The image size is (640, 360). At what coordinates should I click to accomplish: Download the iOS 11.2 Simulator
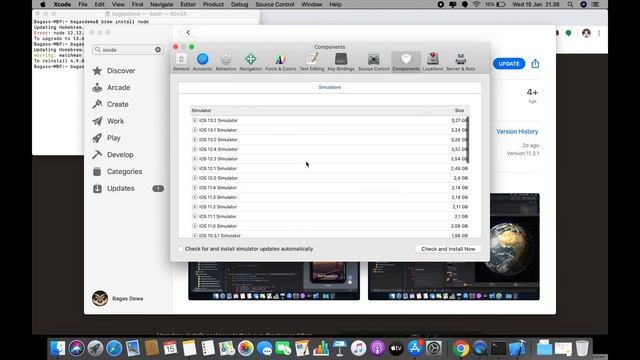point(195,207)
